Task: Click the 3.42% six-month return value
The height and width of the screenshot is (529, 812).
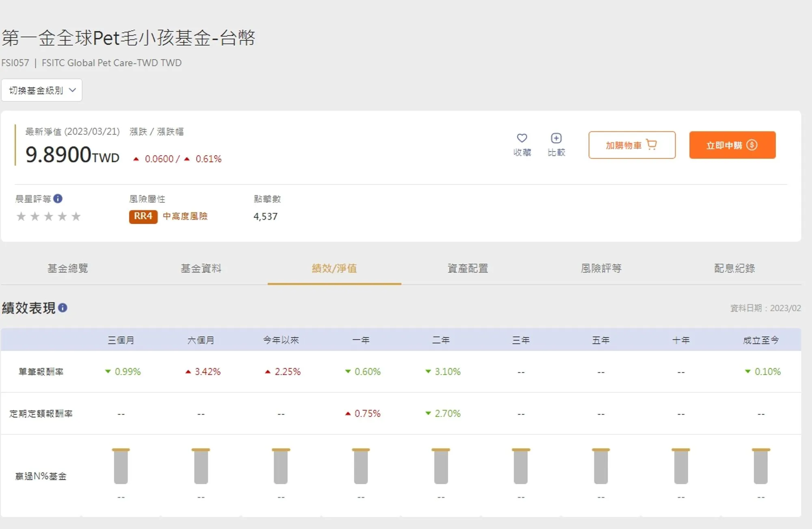Action: coord(207,371)
